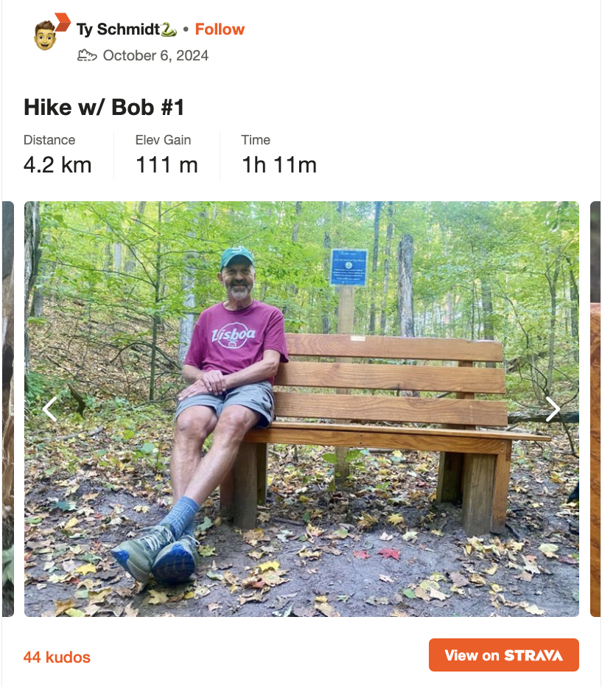Image resolution: width=616 pixels, height=687 pixels.
Task: Click the snake emoji beside the name
Action: (169, 29)
